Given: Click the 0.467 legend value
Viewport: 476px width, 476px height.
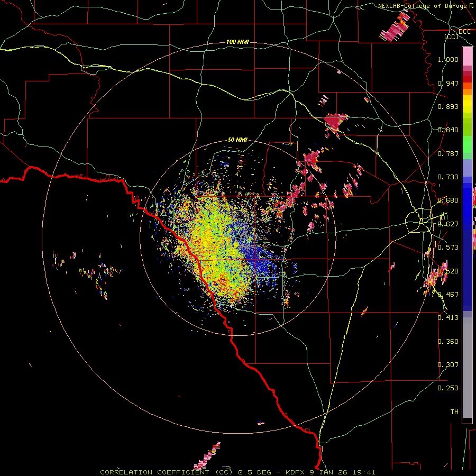Looking at the screenshot, I should point(448,294).
